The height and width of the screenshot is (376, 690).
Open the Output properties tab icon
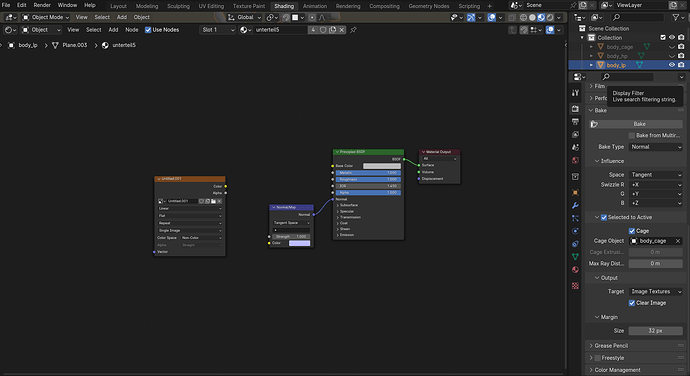tap(575, 121)
